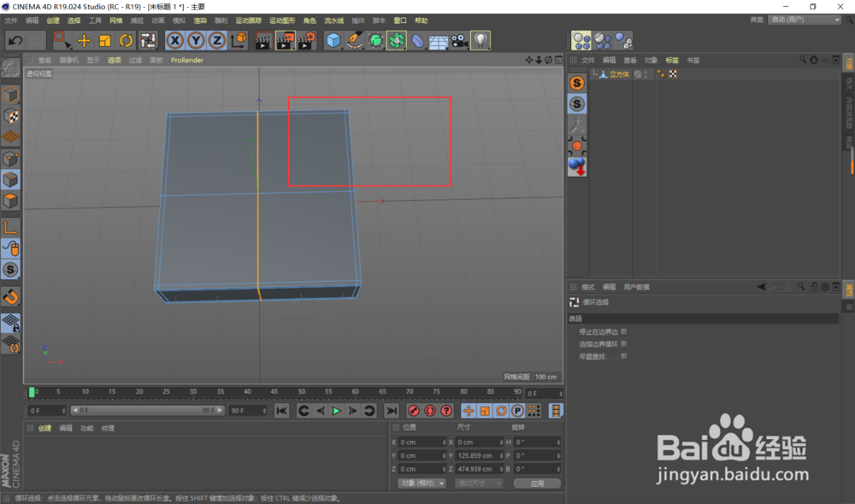This screenshot has width=855, height=504.
Task: Activate the Scale tool in top toolbar
Action: [x=104, y=40]
